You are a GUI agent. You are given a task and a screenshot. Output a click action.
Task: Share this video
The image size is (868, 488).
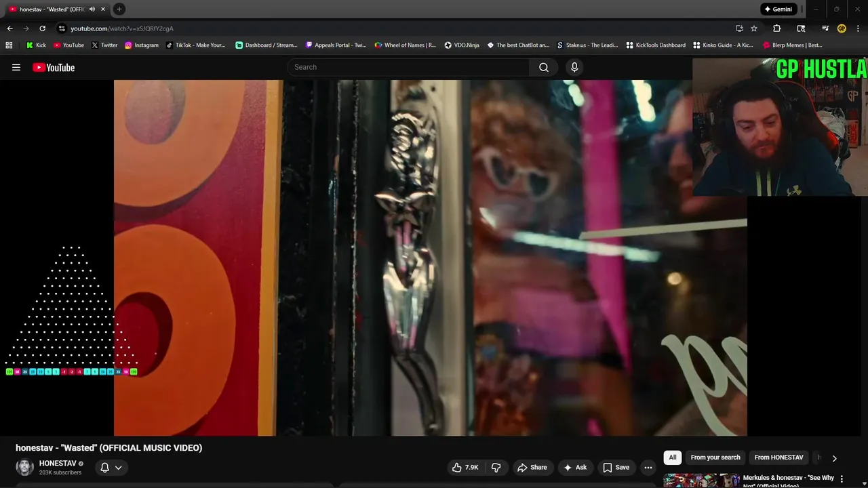532,467
